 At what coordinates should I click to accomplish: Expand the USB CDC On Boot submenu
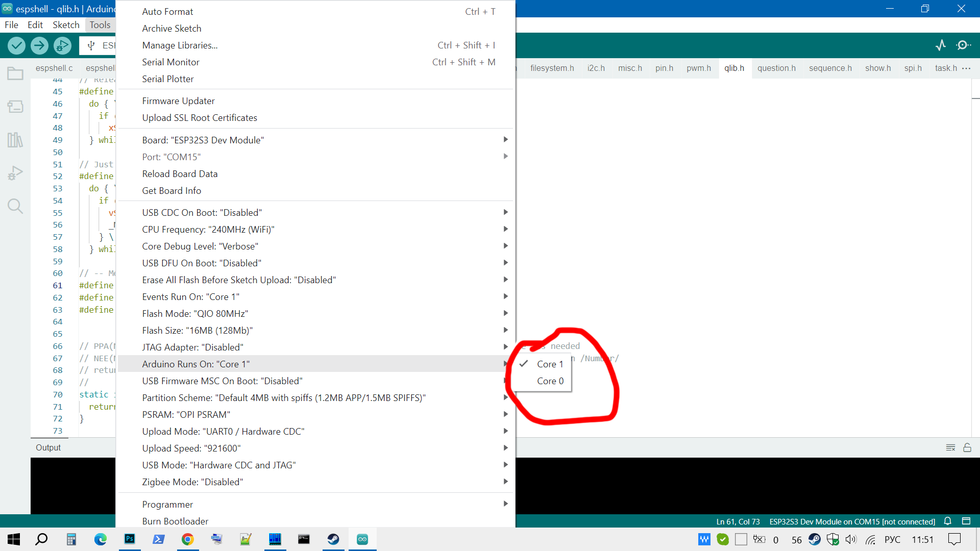click(x=315, y=213)
